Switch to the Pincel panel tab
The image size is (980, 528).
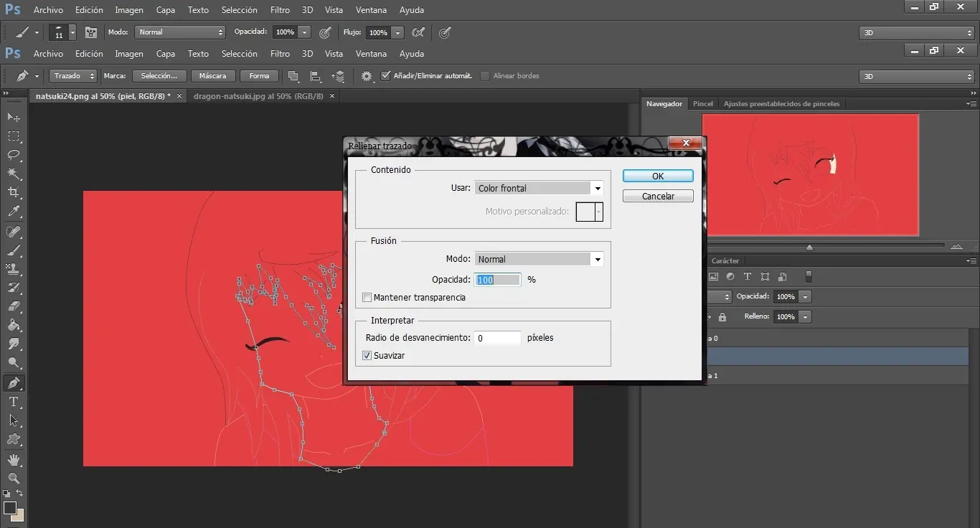click(703, 104)
